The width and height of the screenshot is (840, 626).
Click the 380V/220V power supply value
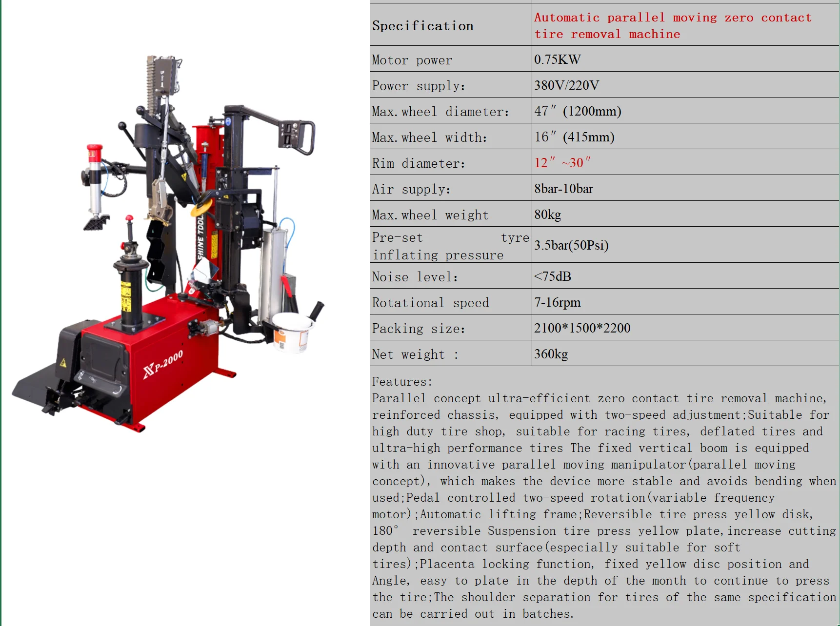566,85
